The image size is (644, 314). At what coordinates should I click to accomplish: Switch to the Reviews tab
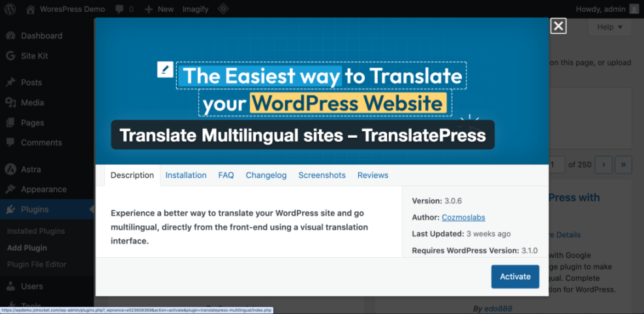point(373,175)
